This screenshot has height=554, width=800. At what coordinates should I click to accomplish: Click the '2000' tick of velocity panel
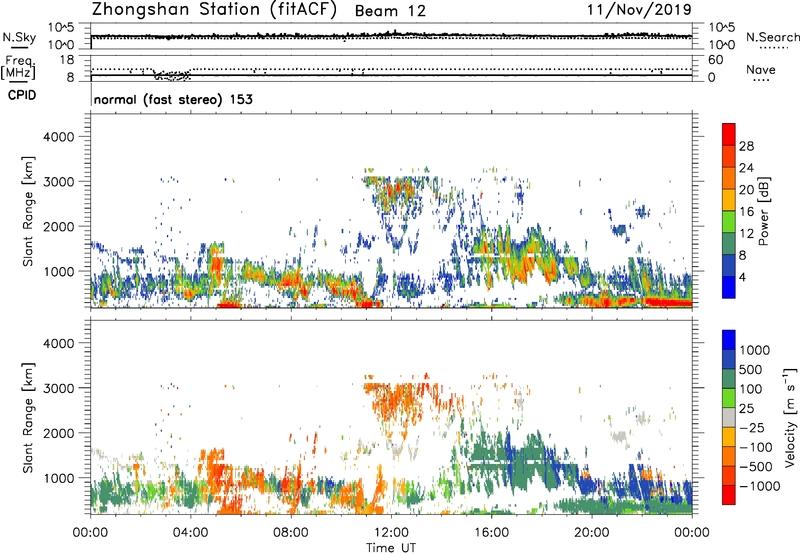(x=59, y=433)
